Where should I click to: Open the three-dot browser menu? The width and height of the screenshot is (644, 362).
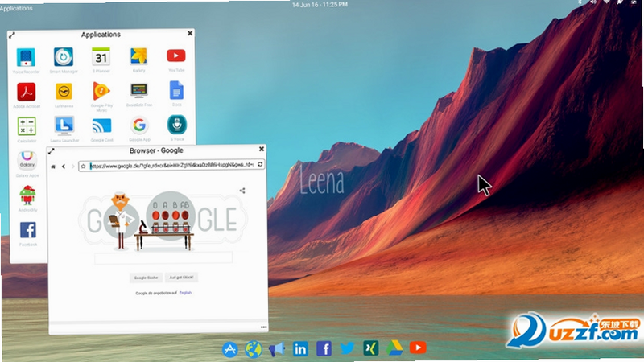tap(264, 327)
